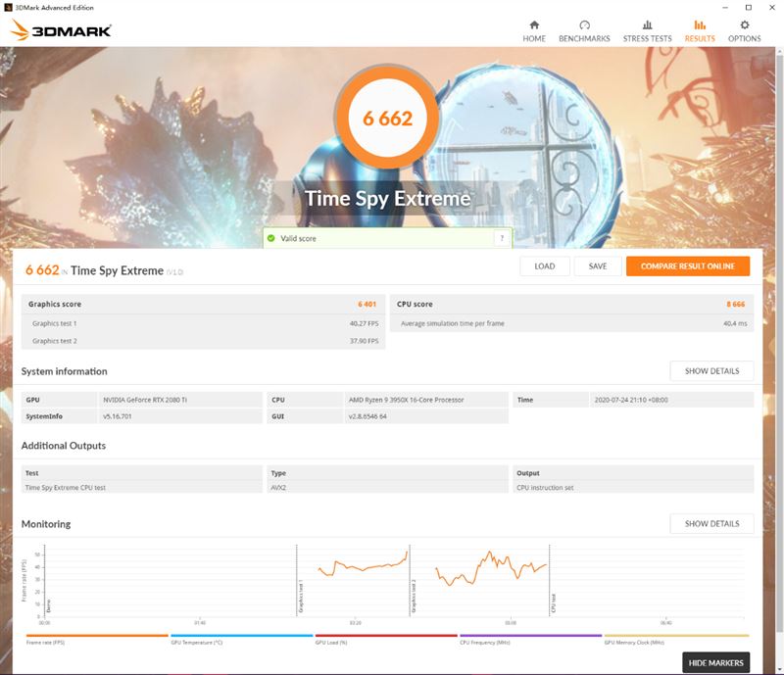Click Average simulation time per frame row
The image size is (784, 675).
(571, 323)
